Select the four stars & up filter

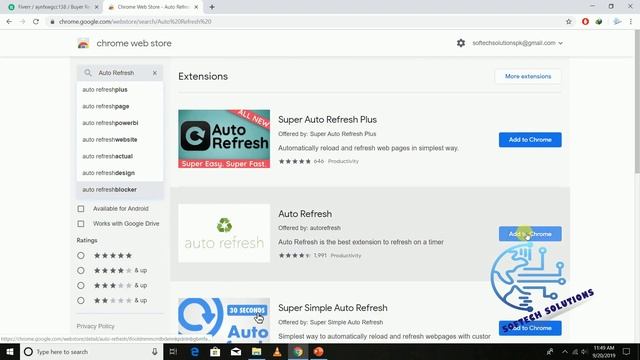tap(81, 270)
